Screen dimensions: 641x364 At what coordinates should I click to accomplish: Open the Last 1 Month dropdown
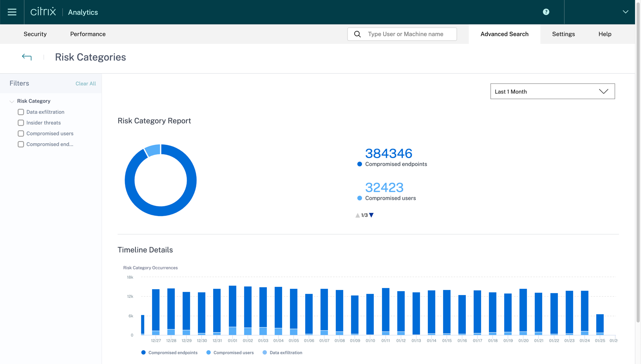coord(552,92)
